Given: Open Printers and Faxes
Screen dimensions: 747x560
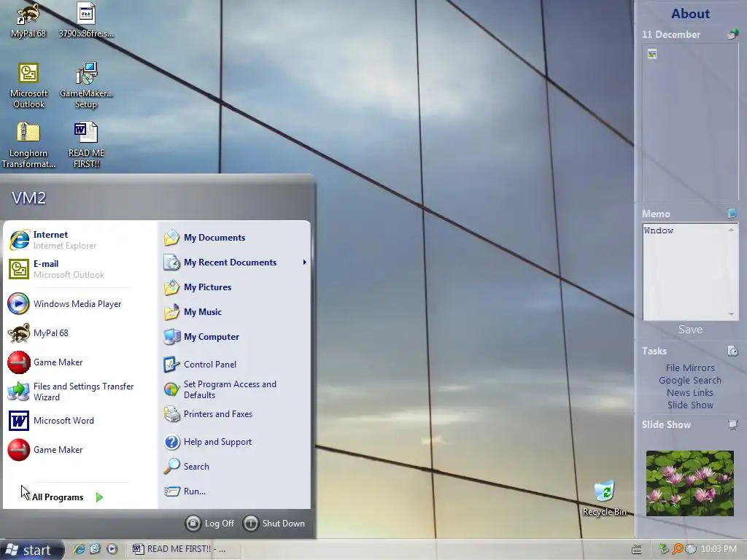Looking at the screenshot, I should point(208,414).
